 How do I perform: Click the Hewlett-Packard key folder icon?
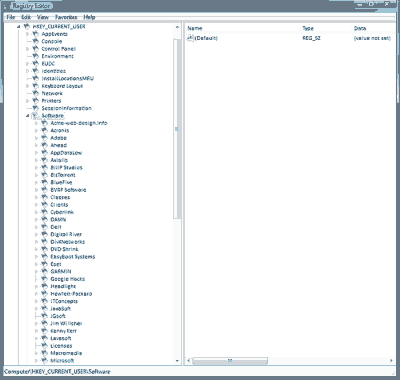pos(45,294)
